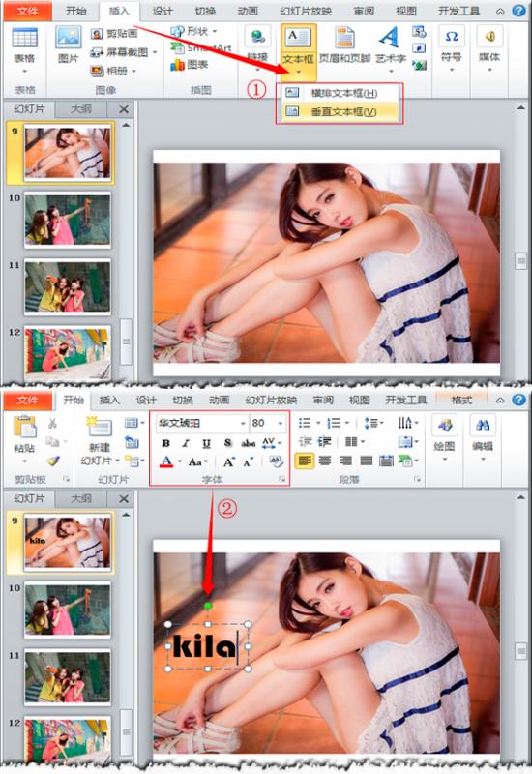The image size is (532, 774).
Task: Switch to 设计 tab in Insert-ribbon window
Action: [x=163, y=11]
